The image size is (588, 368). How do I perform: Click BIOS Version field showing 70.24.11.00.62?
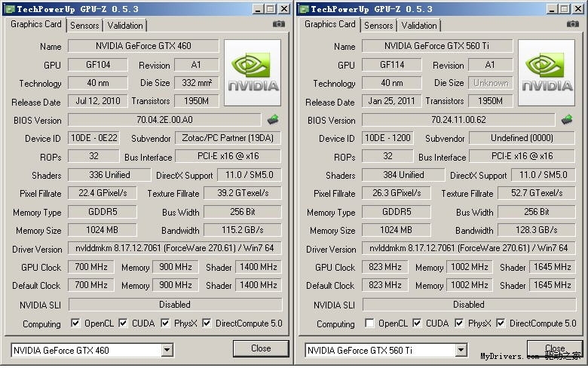tap(460, 120)
